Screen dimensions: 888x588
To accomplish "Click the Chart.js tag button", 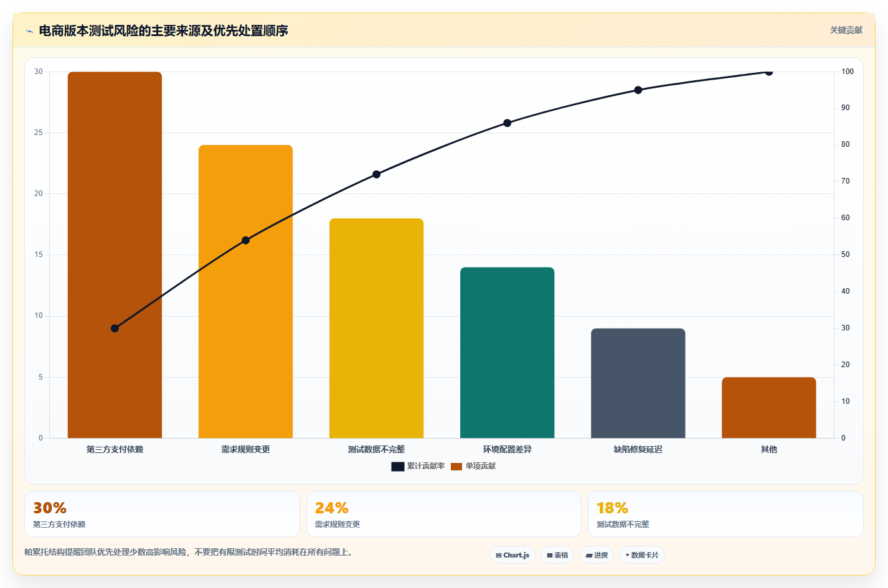I will [x=512, y=555].
